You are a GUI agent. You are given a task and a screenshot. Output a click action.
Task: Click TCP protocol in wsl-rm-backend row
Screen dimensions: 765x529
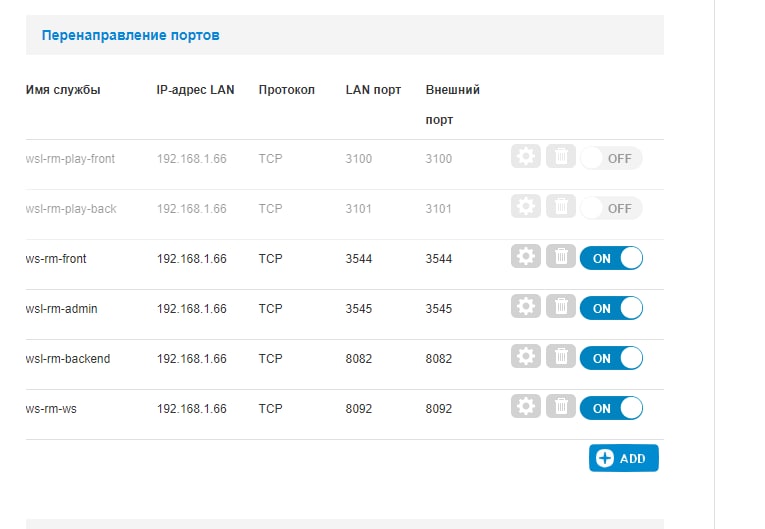point(270,359)
